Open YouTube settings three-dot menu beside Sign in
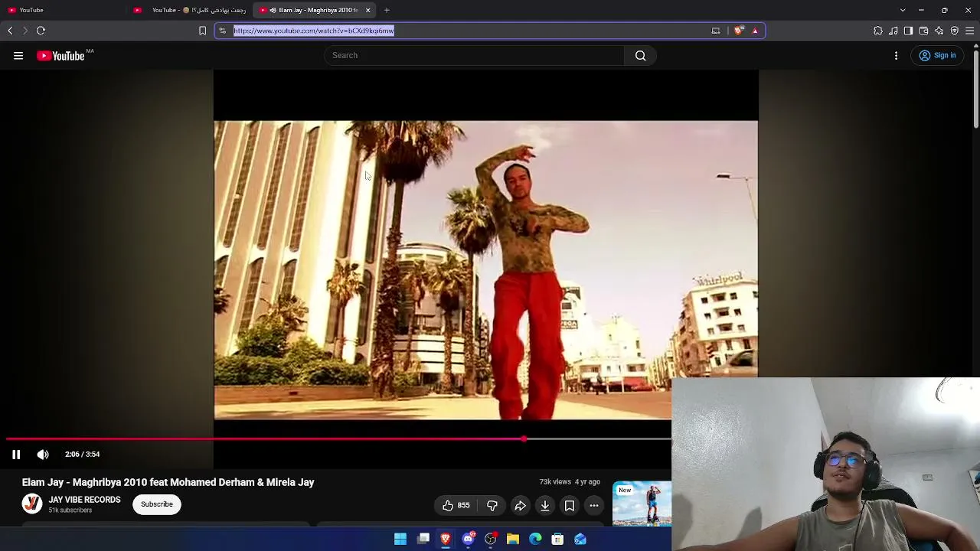The height and width of the screenshot is (551, 980). tap(897, 55)
